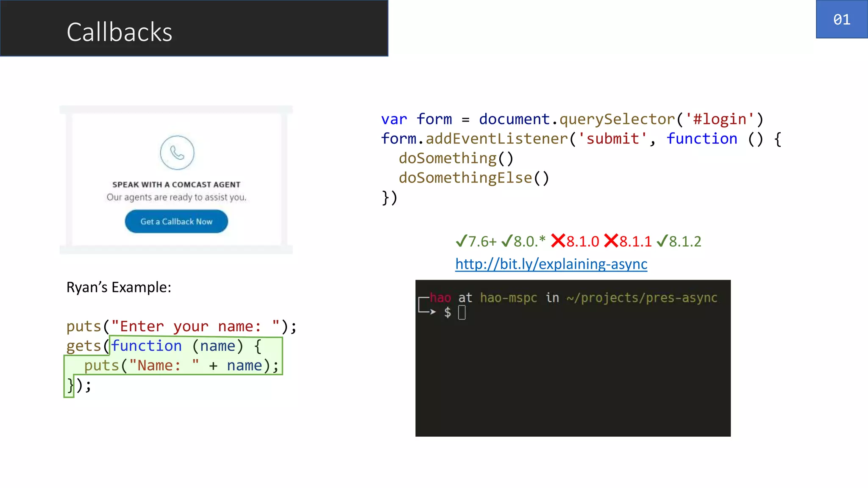Viewport: 868px width, 488px height.
Task: Click the SPEAK WITH A COMCAST AGENT heading
Action: tap(176, 185)
